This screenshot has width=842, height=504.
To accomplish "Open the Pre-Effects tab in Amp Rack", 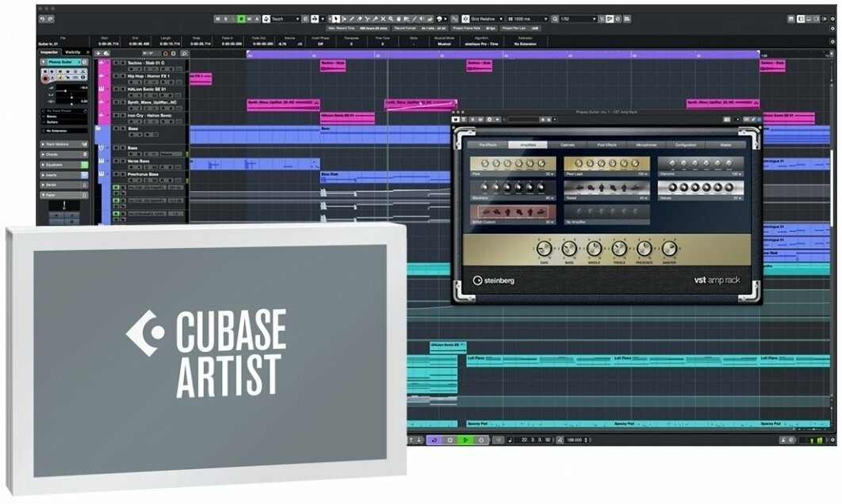I will click(488, 145).
